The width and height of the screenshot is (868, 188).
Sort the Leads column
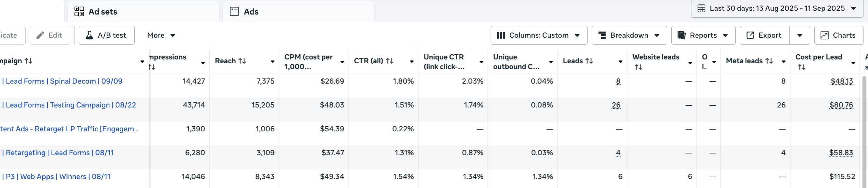point(589,61)
